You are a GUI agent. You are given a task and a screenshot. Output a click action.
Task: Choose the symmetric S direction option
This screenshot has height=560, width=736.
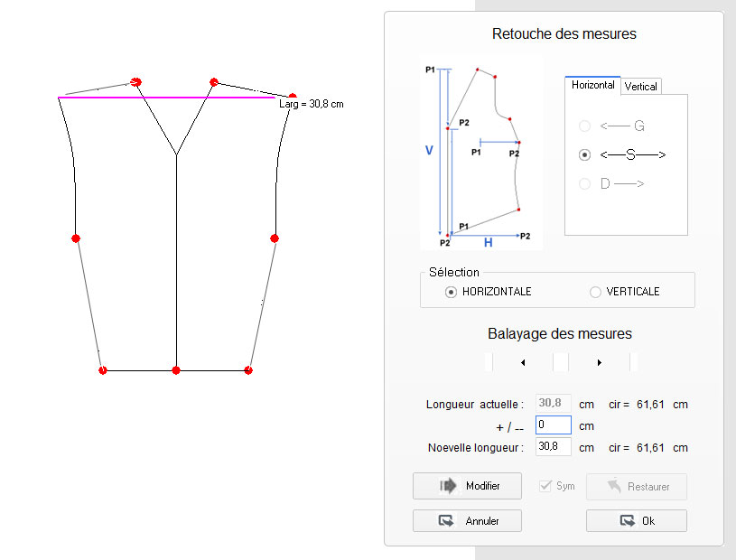click(585, 155)
